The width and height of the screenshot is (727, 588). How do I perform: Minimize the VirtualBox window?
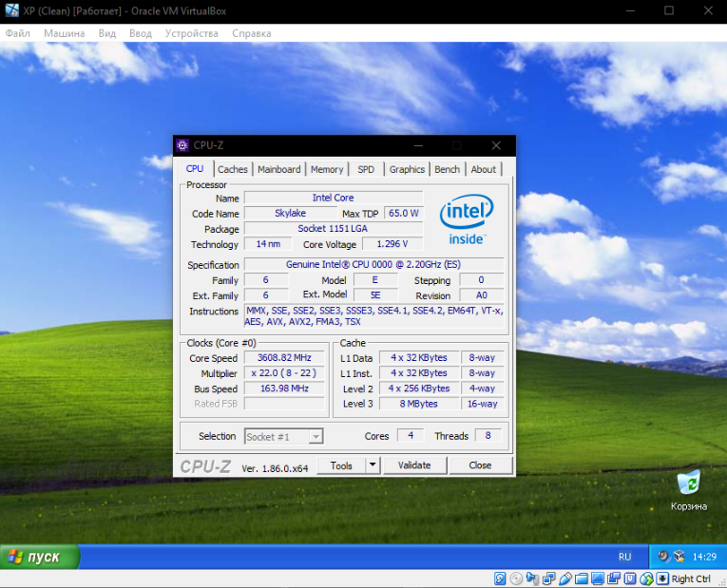point(630,10)
